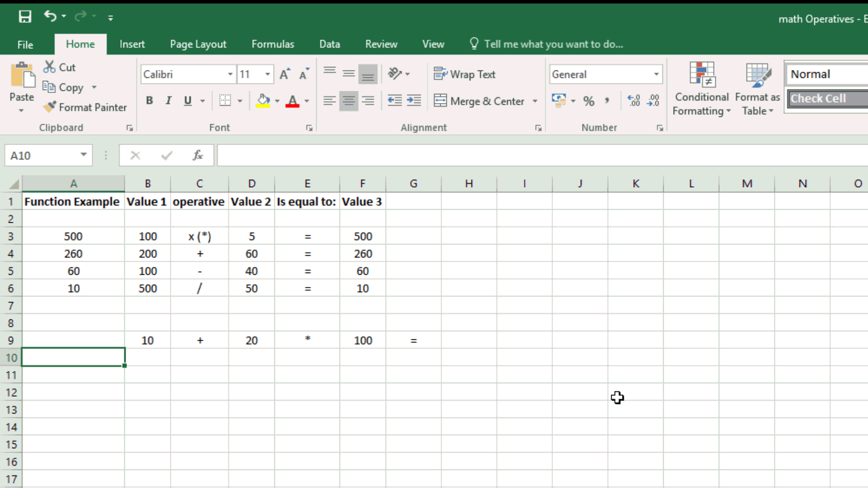Open the Page Layout tab
Screen dimensions: 868x488
[198, 44]
